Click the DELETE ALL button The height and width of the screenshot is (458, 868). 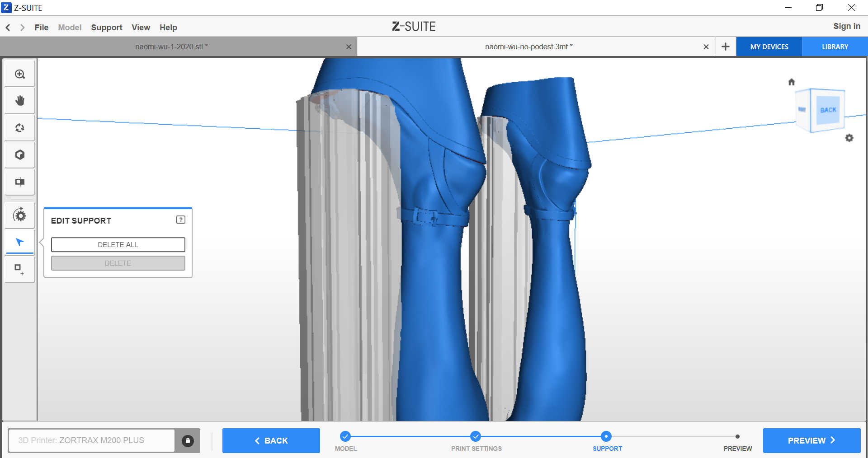[118, 244]
